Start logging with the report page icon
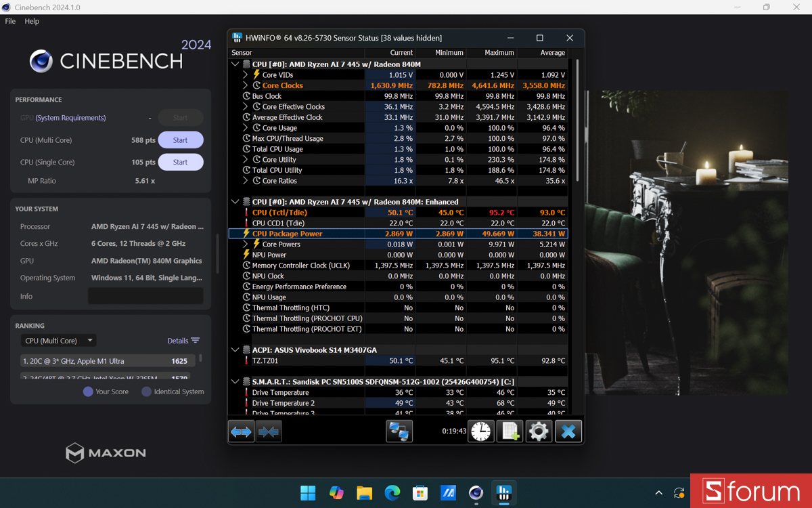 tap(510, 431)
